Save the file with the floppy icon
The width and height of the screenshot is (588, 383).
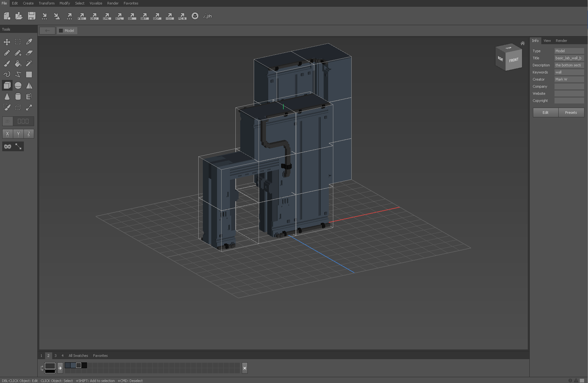pyautogui.click(x=32, y=16)
